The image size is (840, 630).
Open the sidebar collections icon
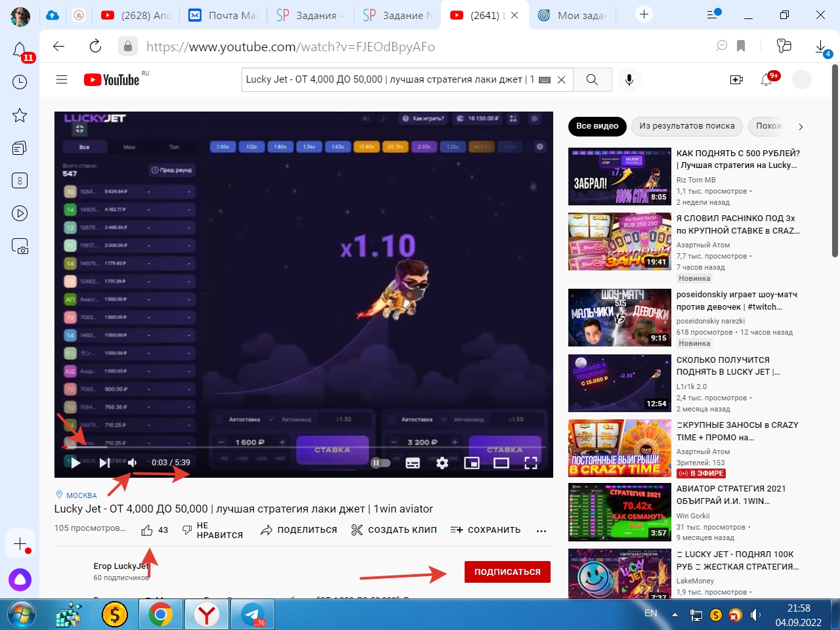[x=20, y=148]
